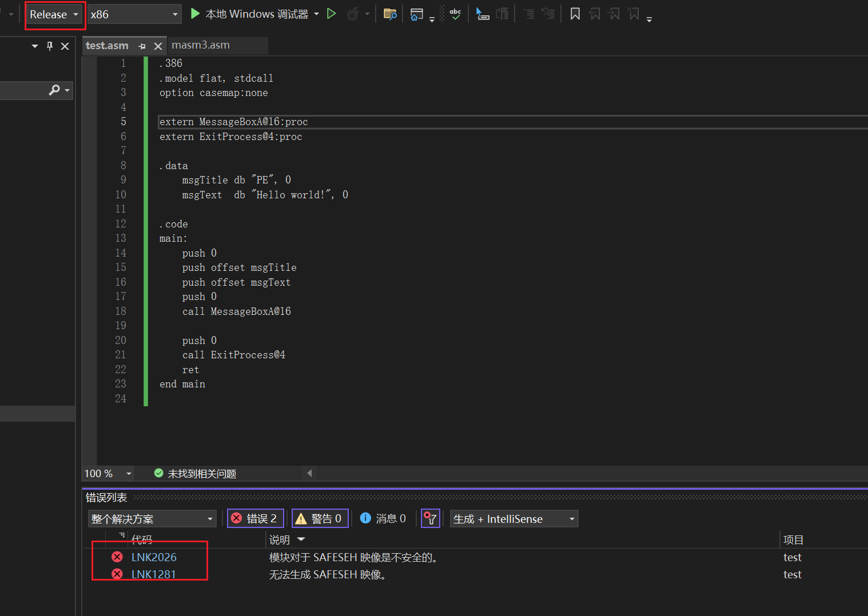This screenshot has height=616, width=868.
Task: Click the 未找到相关问题 status indicator
Action: click(x=195, y=473)
